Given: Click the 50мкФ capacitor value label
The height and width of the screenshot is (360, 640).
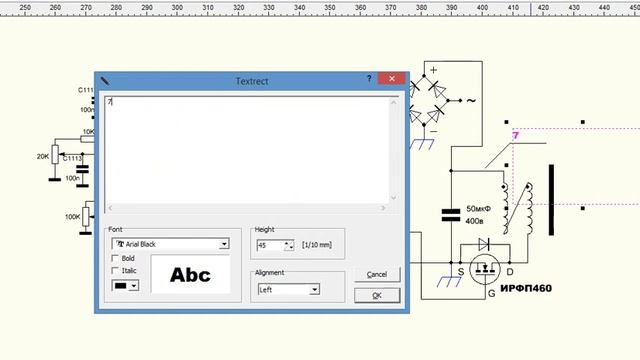Looking at the screenshot, I should [x=478, y=209].
